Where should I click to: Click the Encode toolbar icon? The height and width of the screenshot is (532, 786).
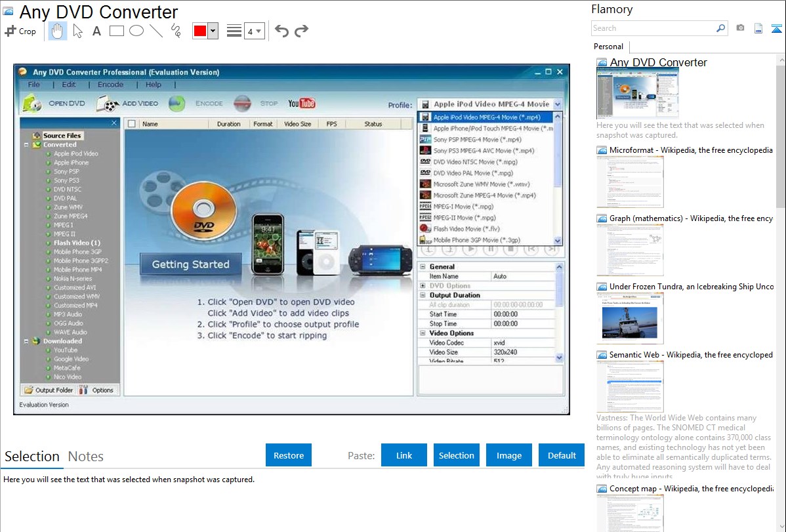[177, 103]
